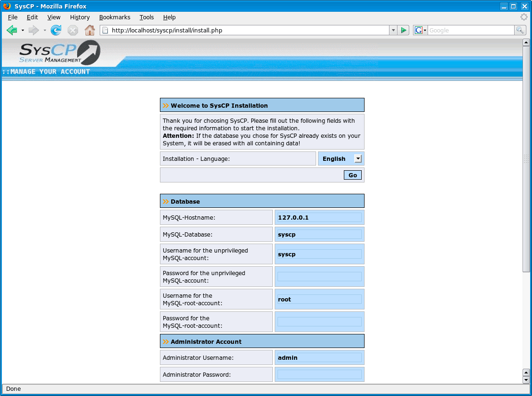The height and width of the screenshot is (396, 532).
Task: Open the Help menu
Action: [169, 17]
